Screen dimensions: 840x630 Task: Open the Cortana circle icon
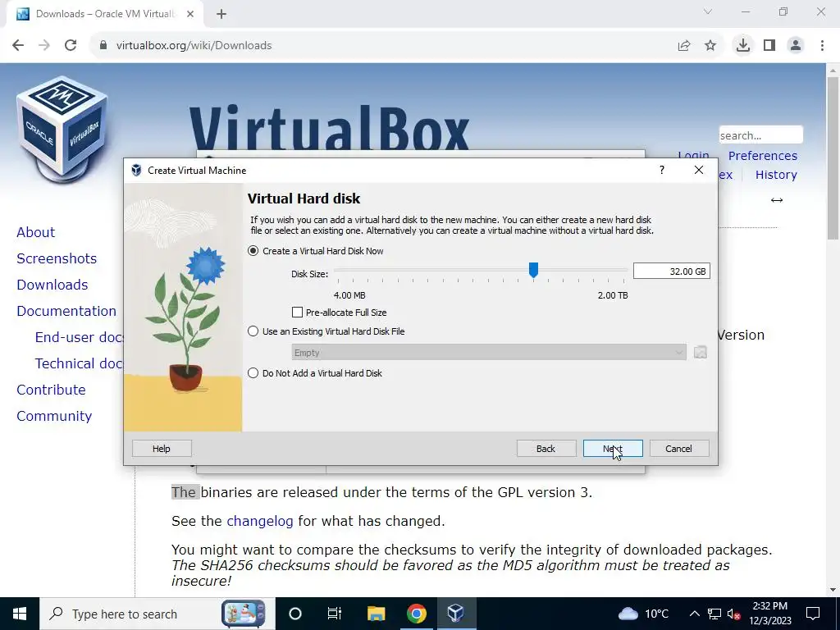pos(295,614)
